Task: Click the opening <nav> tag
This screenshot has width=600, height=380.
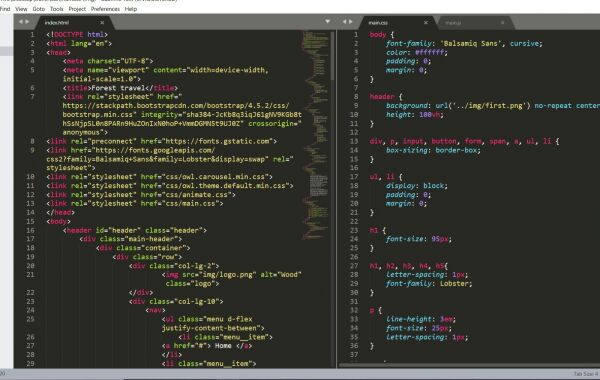Action: [x=155, y=310]
